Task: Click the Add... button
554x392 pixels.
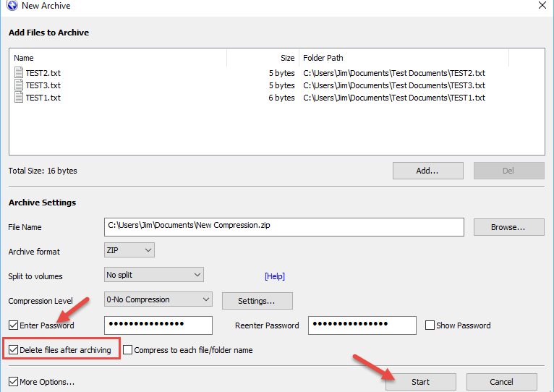Action: 428,171
